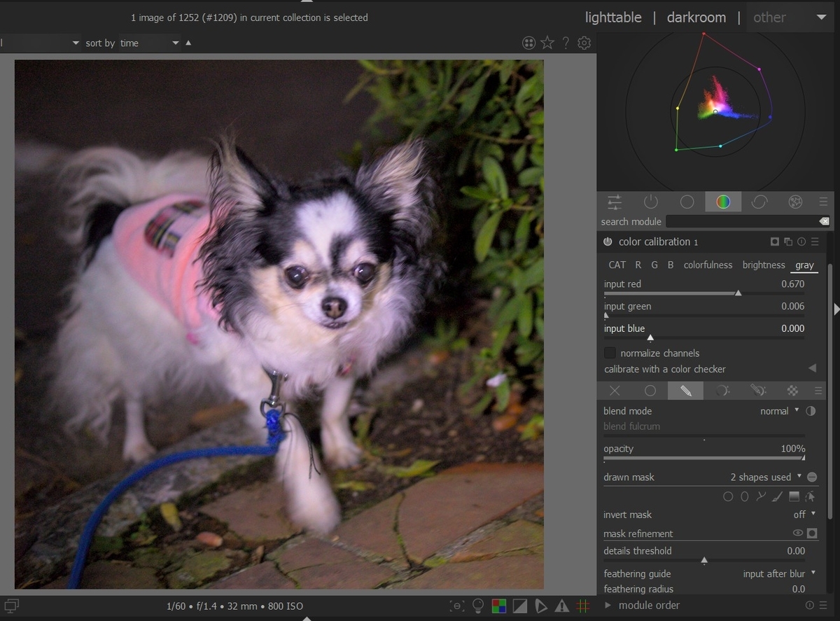Add gradient mask shape

pos(794,496)
